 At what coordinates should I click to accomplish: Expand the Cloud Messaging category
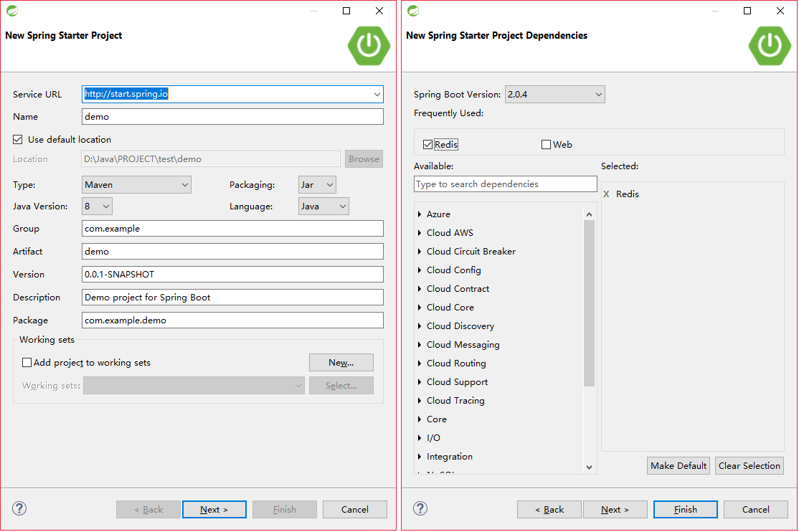click(x=420, y=345)
